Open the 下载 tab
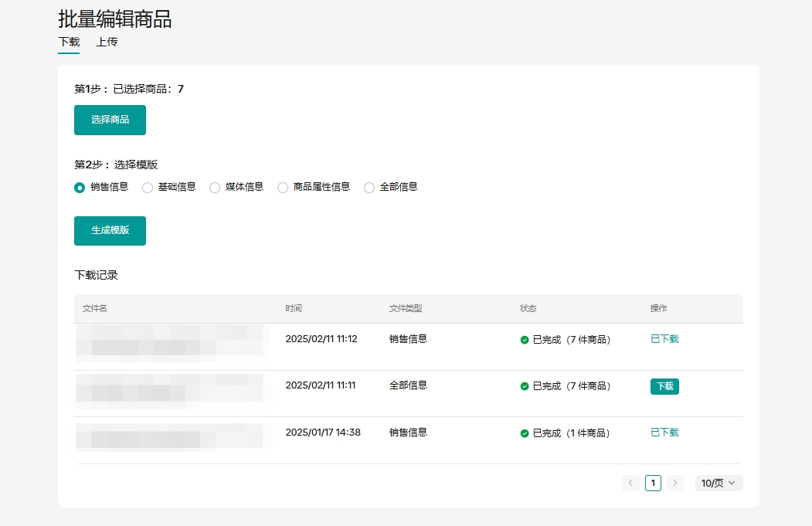The image size is (812, 526). click(69, 42)
